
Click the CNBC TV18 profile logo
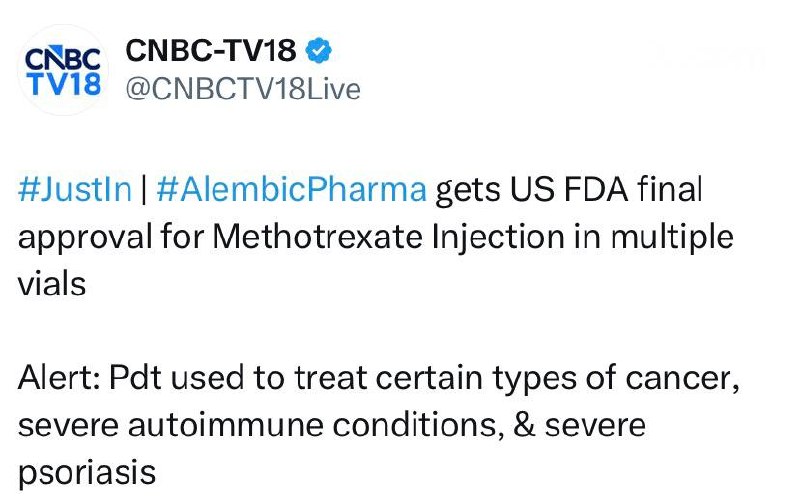coord(61,70)
